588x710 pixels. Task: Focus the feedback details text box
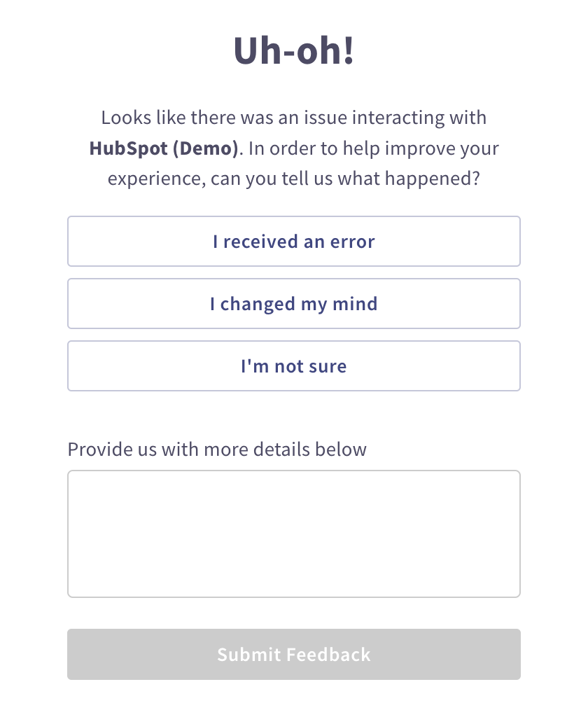(294, 534)
